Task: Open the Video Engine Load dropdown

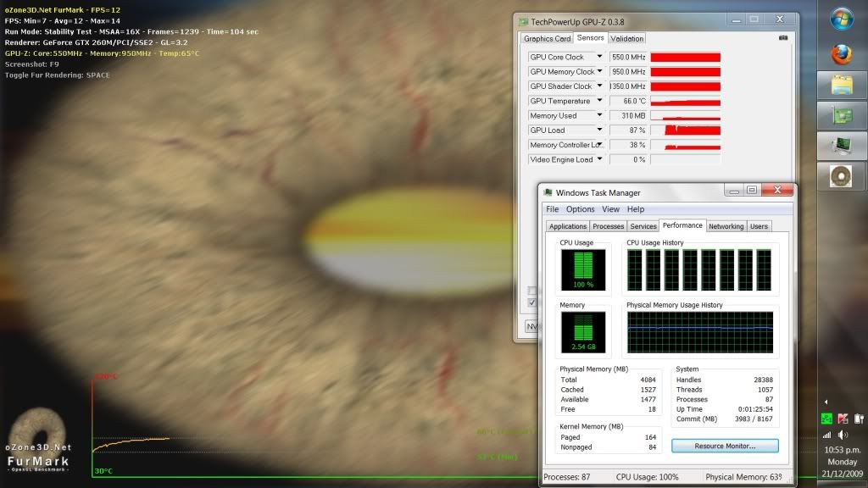Action: click(599, 159)
